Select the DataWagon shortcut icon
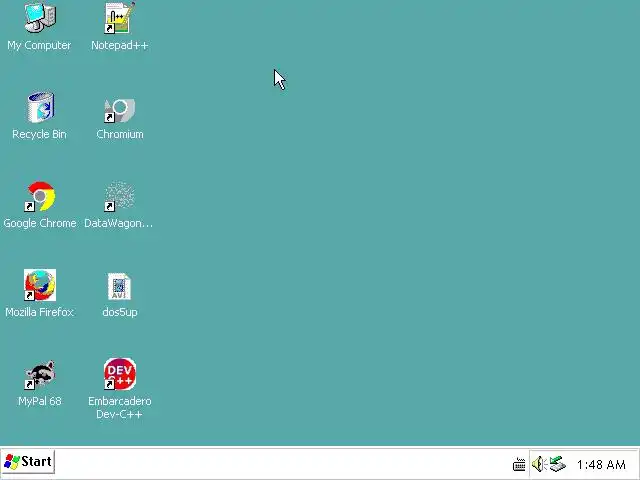This screenshot has width=640, height=480. point(119,196)
